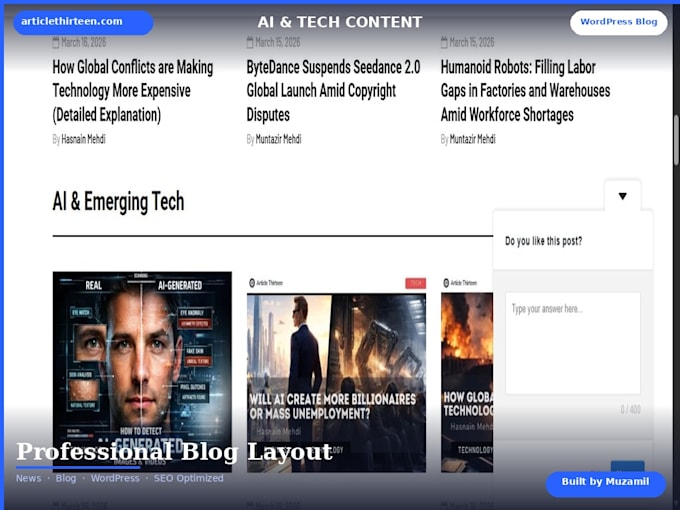The height and width of the screenshot is (510, 680).
Task: Open the 'Humanoid Robots: Filling Labor Gaps' article
Action: pos(525,91)
